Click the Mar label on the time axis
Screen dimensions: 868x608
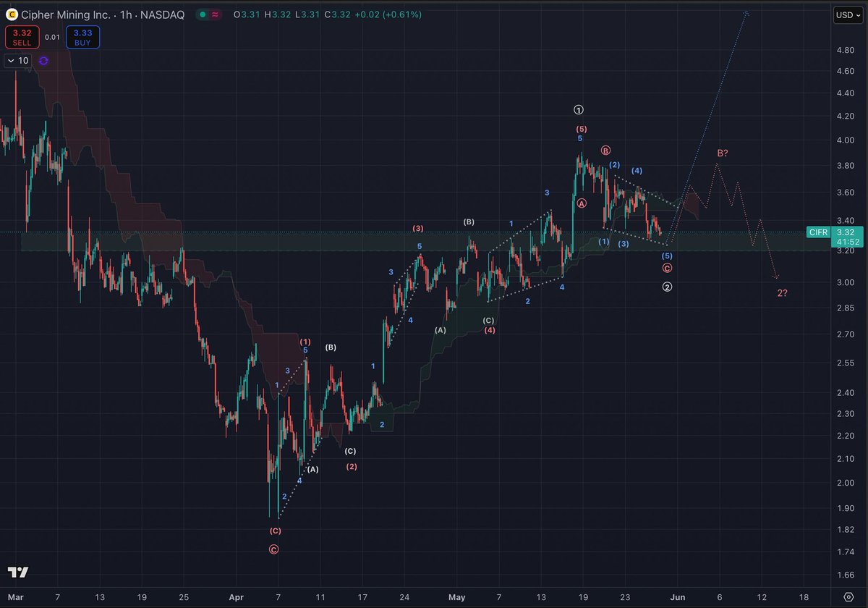click(x=15, y=597)
